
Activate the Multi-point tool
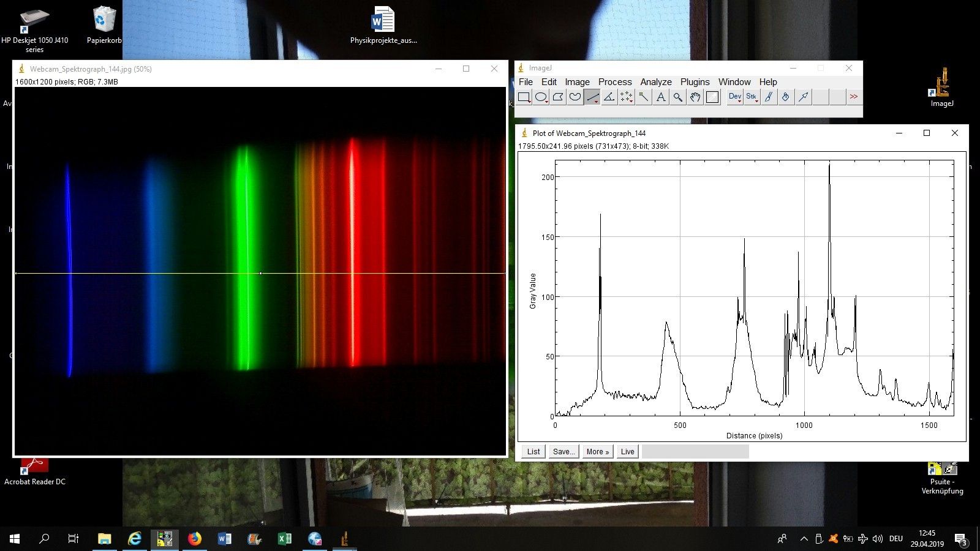tap(627, 97)
